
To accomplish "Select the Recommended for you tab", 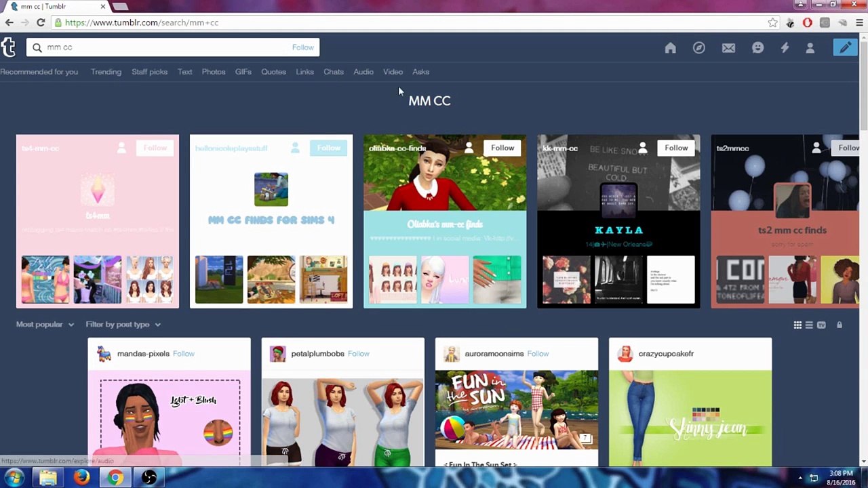I will (39, 72).
